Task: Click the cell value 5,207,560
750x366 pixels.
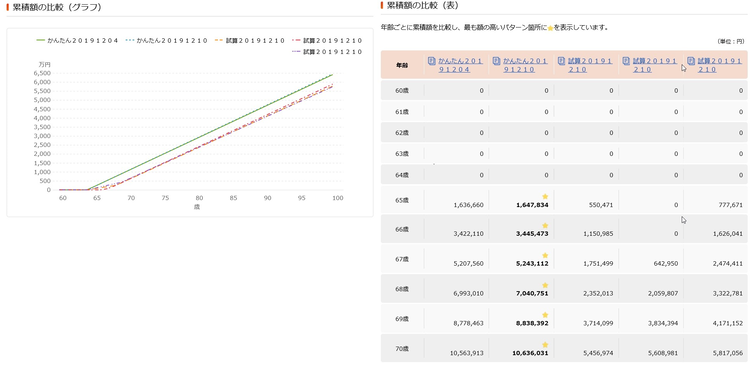Action: [x=468, y=264]
